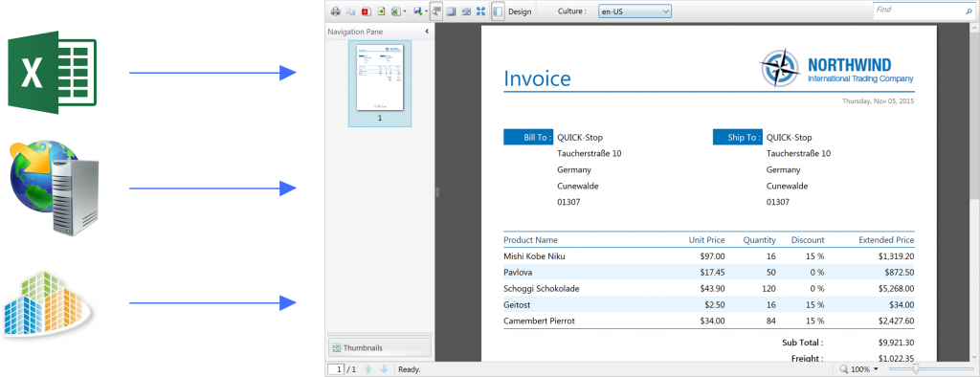Image resolution: width=980 pixels, height=377 pixels.
Task: Click the Mishi Kobe Niku row name
Action: click(x=534, y=256)
